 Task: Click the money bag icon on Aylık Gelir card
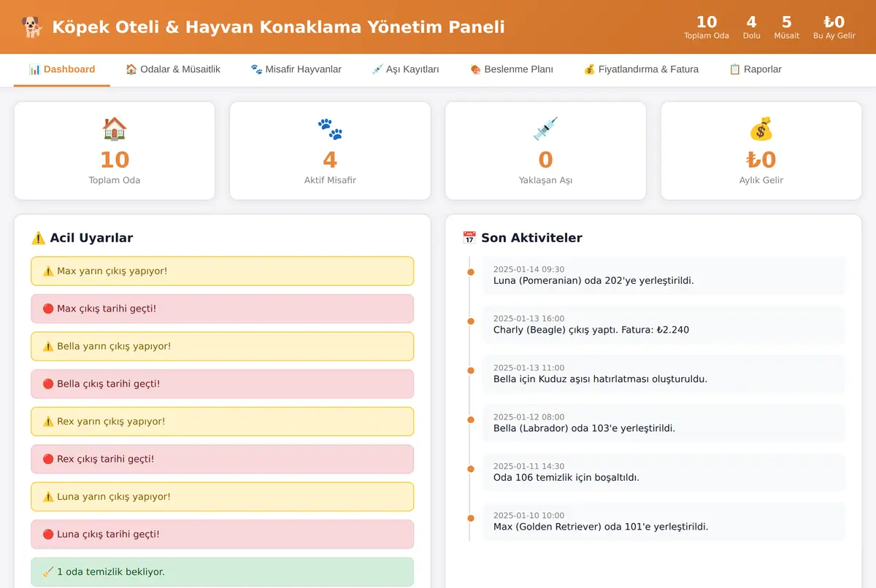(761, 129)
